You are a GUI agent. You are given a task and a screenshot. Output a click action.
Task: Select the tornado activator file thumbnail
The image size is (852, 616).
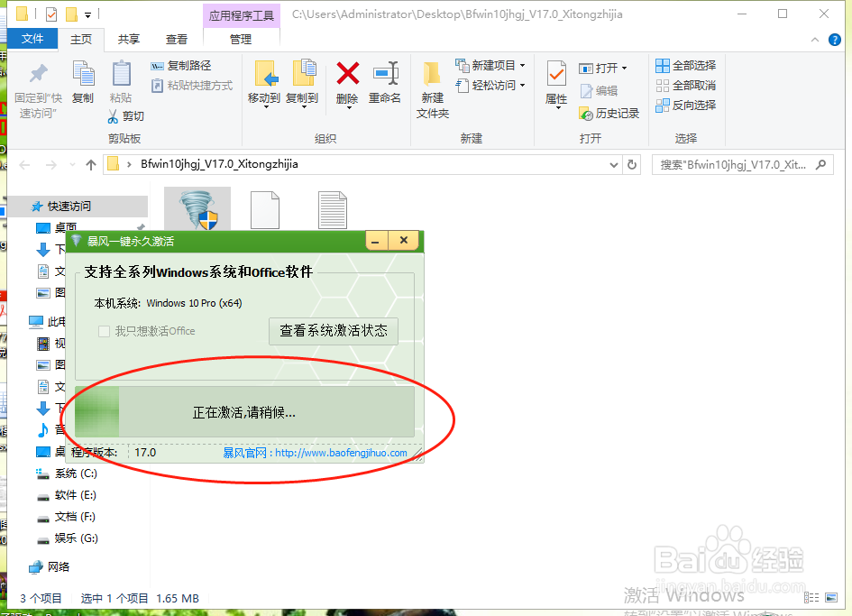pos(197,207)
